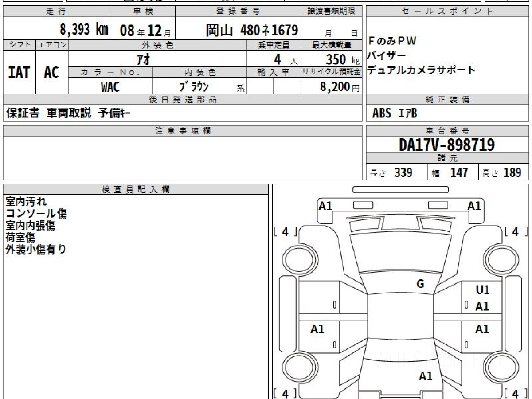Select the top-left A1 mark on front bumper
Screen dimensions: 532x399
[x=325, y=206]
